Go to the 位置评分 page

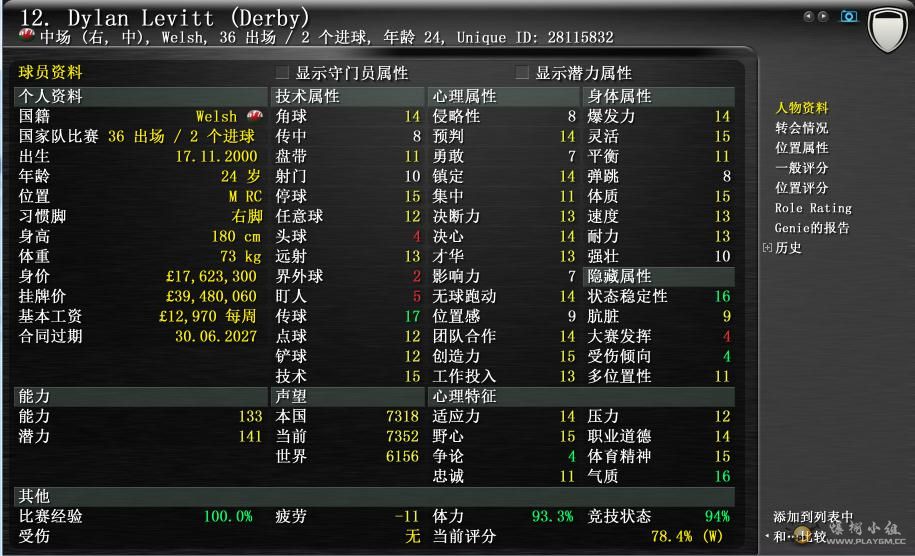801,188
